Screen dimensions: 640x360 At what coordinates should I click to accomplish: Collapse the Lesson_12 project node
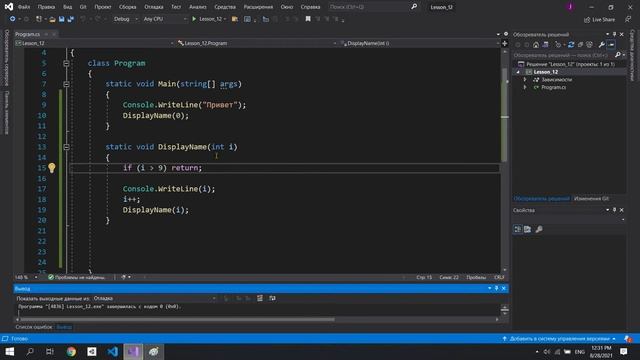pos(518,72)
